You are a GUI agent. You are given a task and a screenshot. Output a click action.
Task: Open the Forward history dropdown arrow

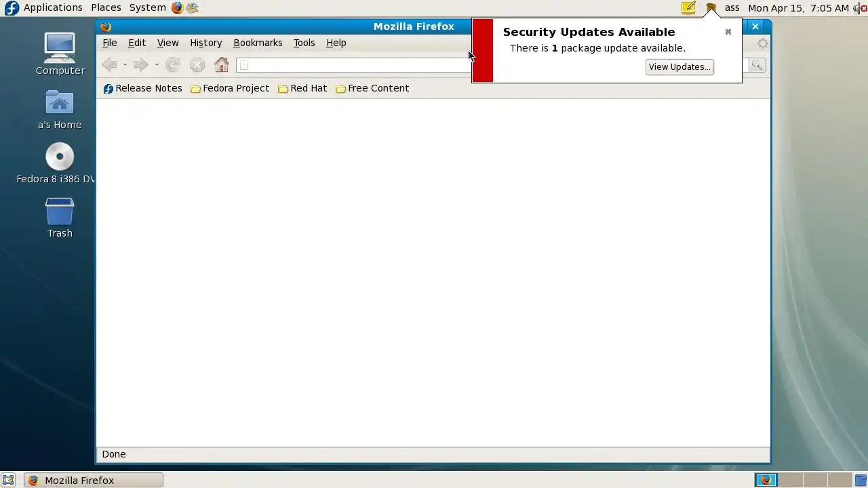click(x=157, y=65)
